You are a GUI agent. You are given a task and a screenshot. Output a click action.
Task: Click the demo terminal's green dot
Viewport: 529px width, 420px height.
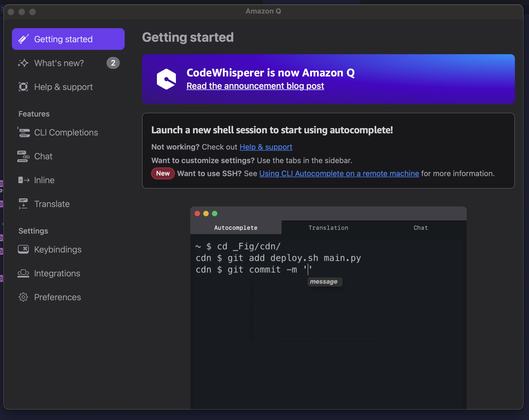pos(215,214)
